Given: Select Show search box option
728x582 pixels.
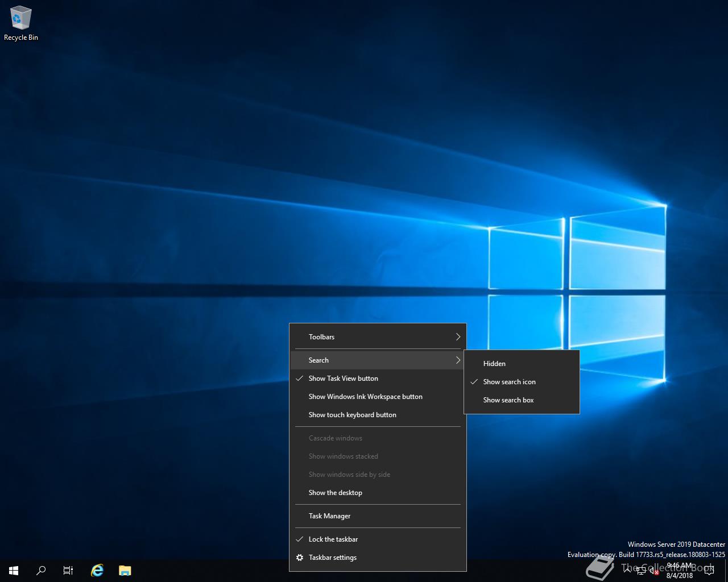Looking at the screenshot, I should pyautogui.click(x=522, y=400).
